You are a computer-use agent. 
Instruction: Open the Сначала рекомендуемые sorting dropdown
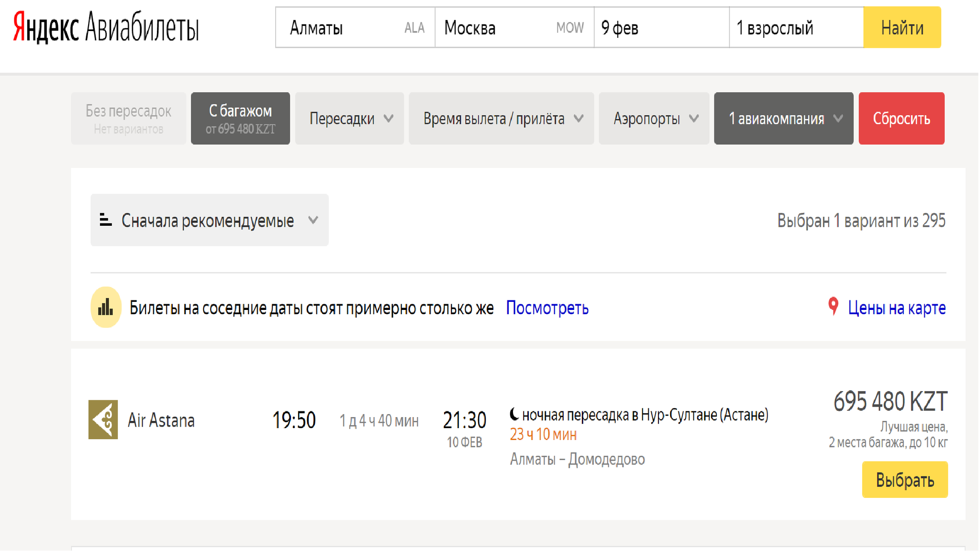click(x=210, y=220)
